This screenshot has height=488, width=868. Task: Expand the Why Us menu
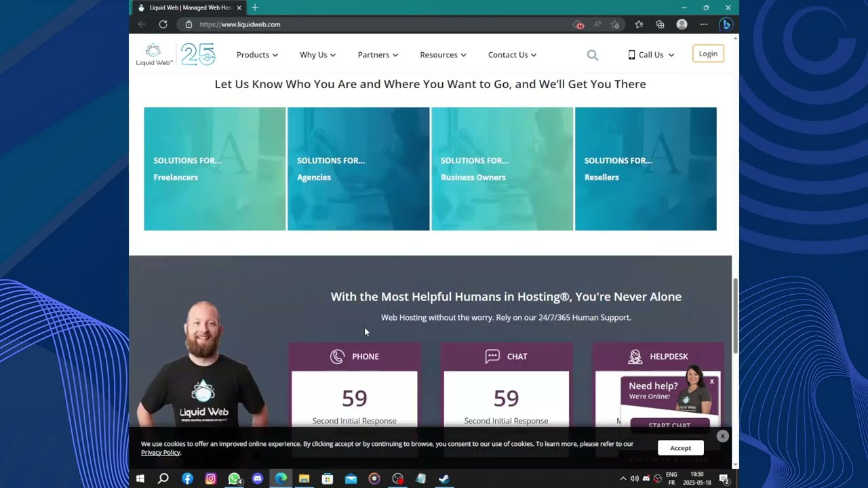point(317,55)
